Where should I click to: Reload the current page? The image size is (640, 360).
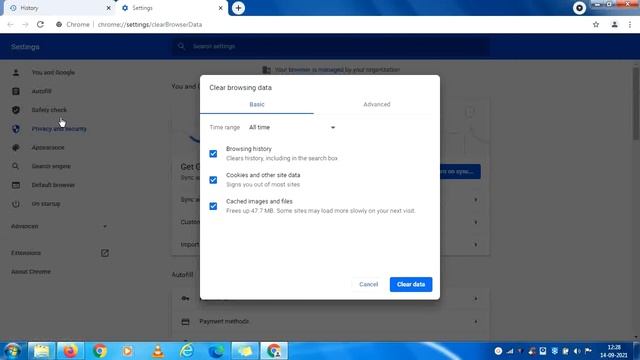click(40, 24)
